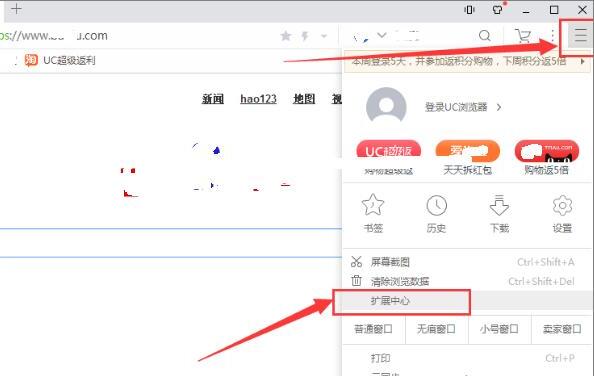This screenshot has width=594, height=376.
Task: Open 书签 bookmarks star icon
Action: pyautogui.click(x=373, y=205)
